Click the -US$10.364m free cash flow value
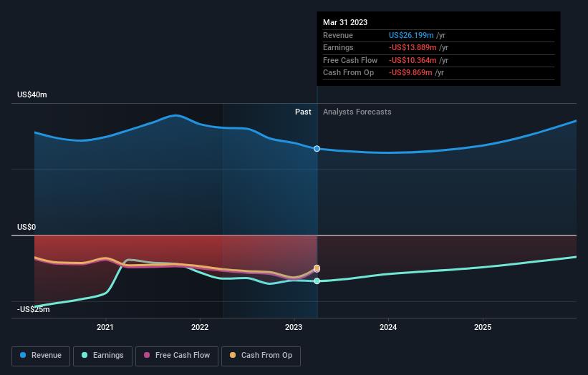The width and height of the screenshot is (588, 375). coord(413,60)
